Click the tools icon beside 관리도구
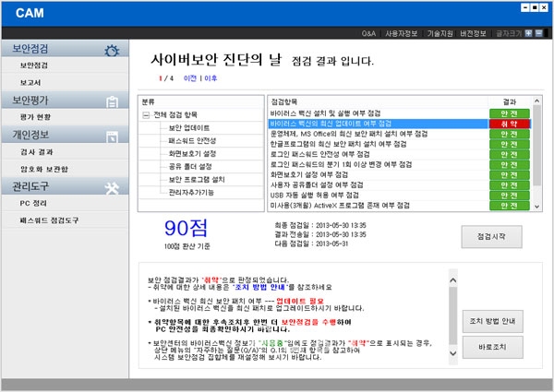Image resolution: width=554 pixels, height=392 pixels. tap(111, 187)
